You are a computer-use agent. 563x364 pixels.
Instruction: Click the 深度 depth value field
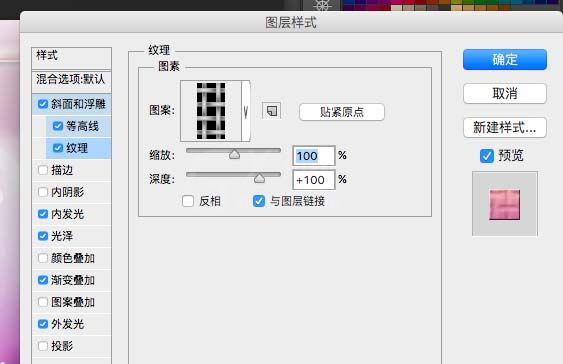coord(314,179)
